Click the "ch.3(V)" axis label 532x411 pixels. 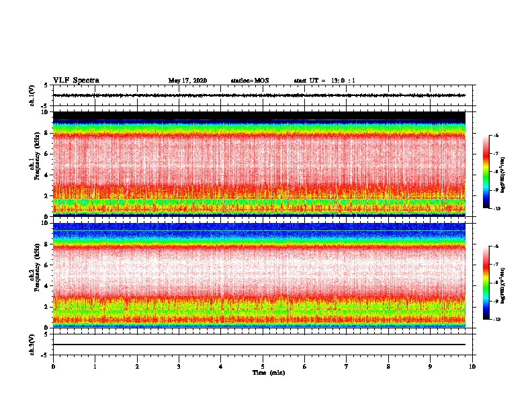pos(32,345)
